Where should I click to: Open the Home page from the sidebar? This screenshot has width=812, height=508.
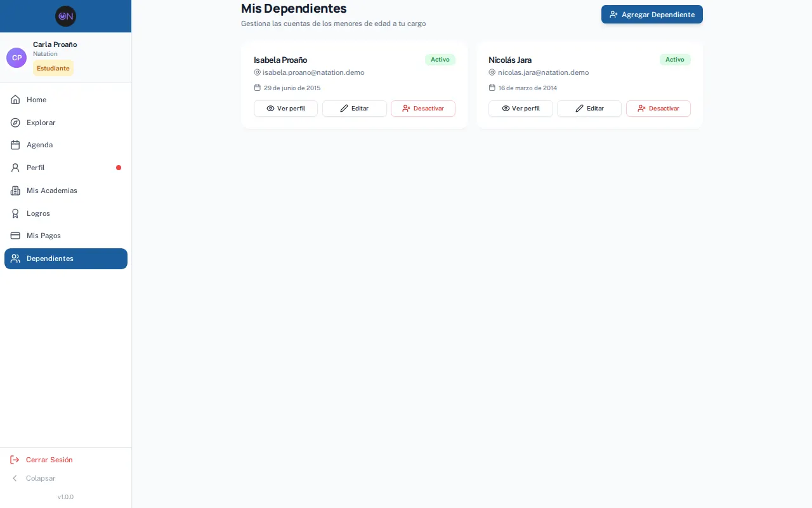coord(66,100)
